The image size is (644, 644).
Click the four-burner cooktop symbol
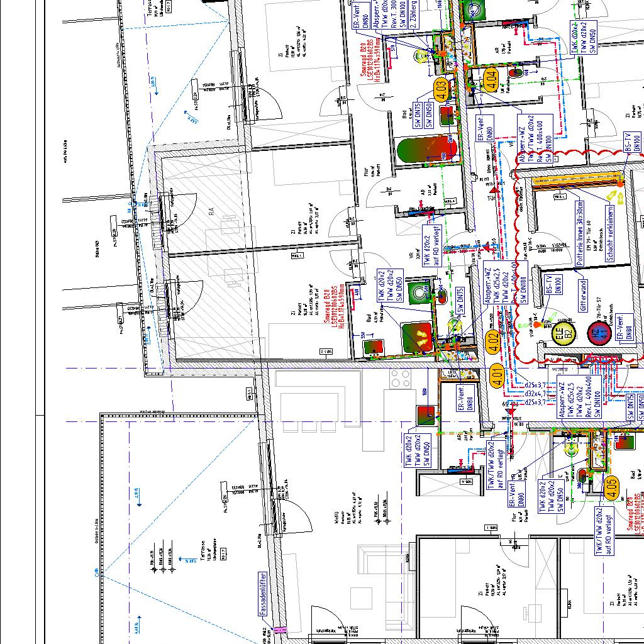tap(401, 379)
